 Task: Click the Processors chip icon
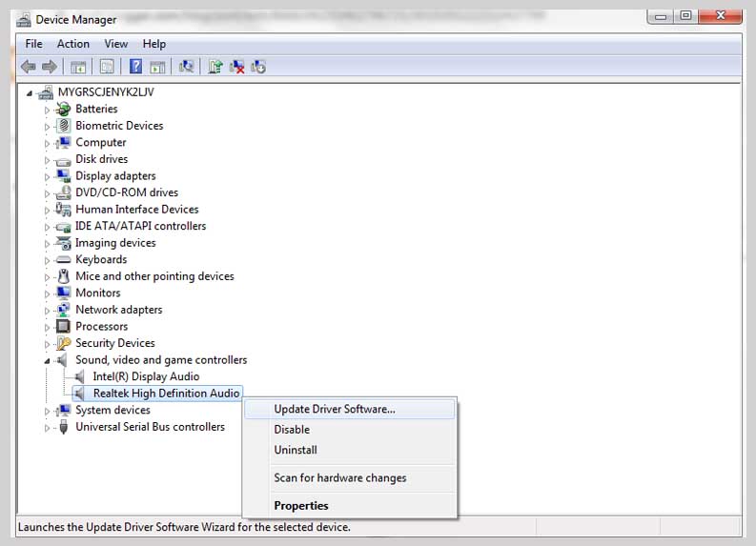(x=63, y=326)
